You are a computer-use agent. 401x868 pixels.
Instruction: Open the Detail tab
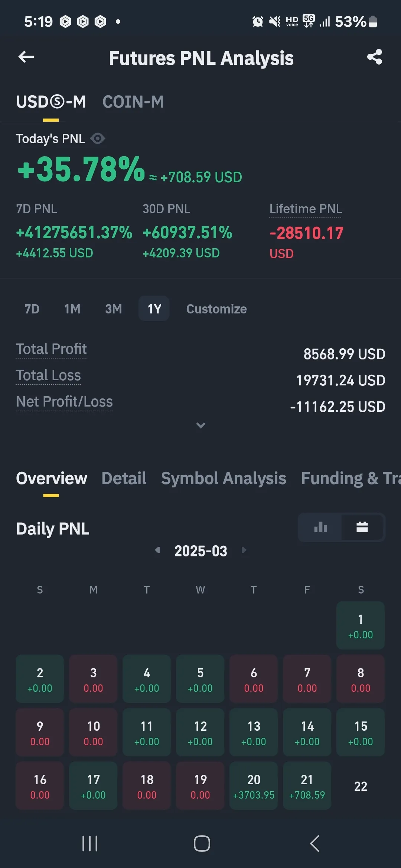[x=124, y=479]
